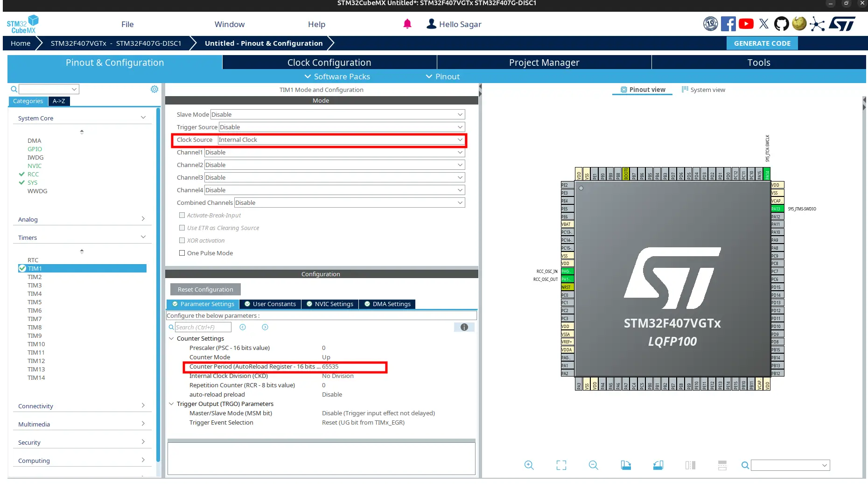
Task: Click the categories panel vertical scrollbar
Action: 158,285
